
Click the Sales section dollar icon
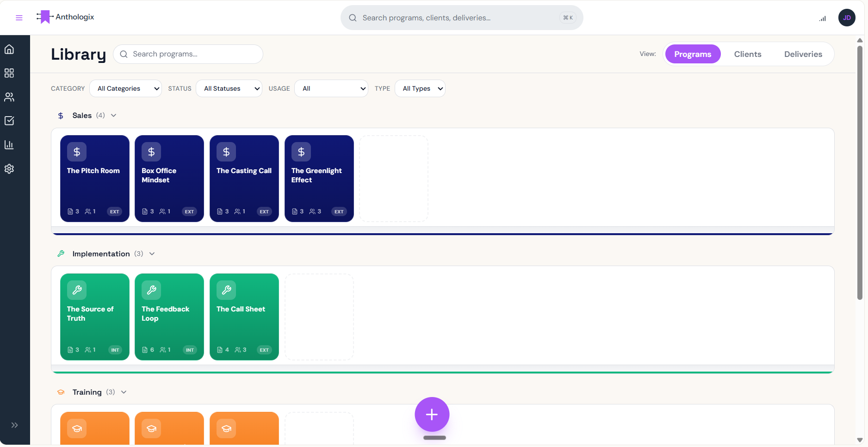[61, 116]
